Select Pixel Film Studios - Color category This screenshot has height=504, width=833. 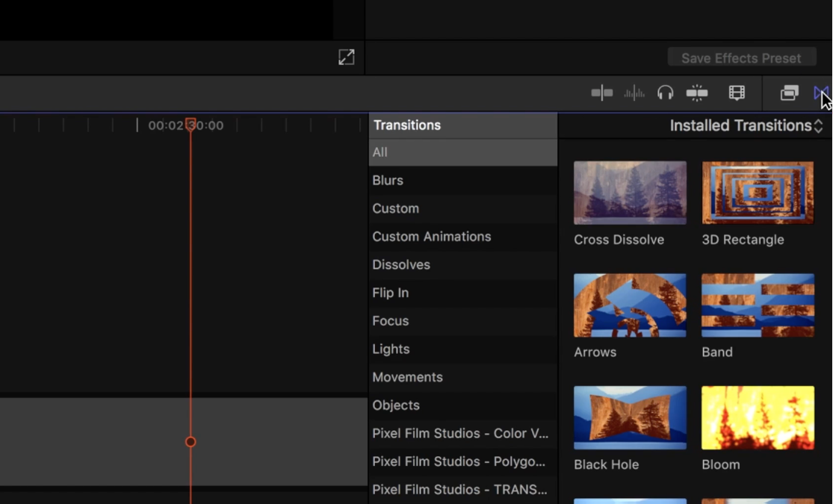tap(463, 433)
